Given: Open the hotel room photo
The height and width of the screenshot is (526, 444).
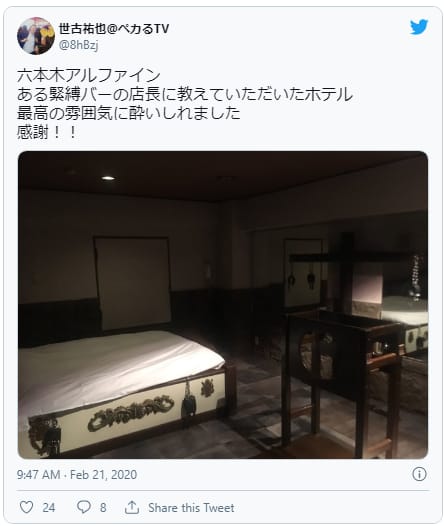Looking at the screenshot, I should click(223, 305).
